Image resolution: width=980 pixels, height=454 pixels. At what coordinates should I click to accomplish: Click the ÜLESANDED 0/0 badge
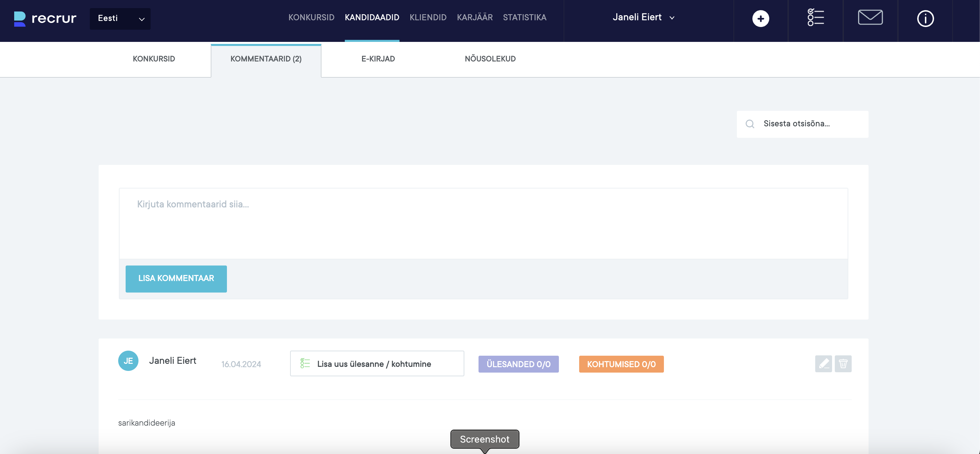coord(518,364)
